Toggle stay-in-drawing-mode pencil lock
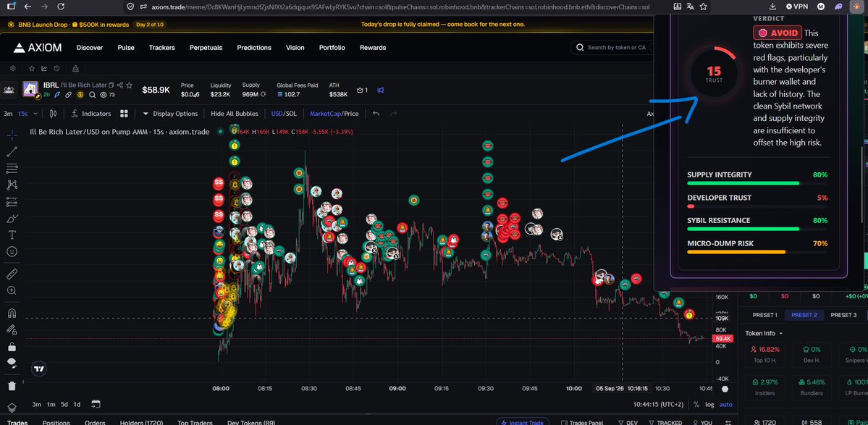868x425 pixels. (12, 330)
